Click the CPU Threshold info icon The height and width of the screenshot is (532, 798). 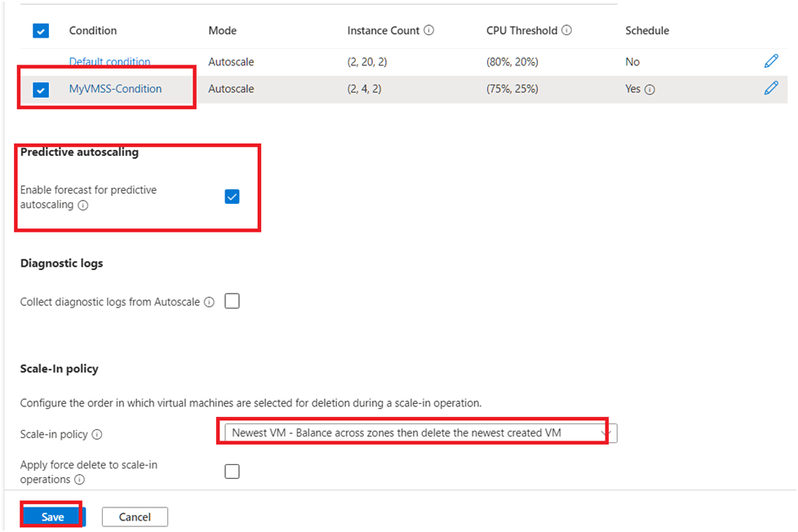click(x=567, y=31)
